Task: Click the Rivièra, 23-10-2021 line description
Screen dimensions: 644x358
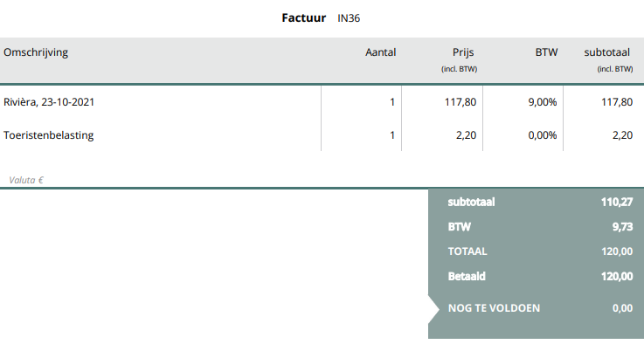Action: [49, 102]
